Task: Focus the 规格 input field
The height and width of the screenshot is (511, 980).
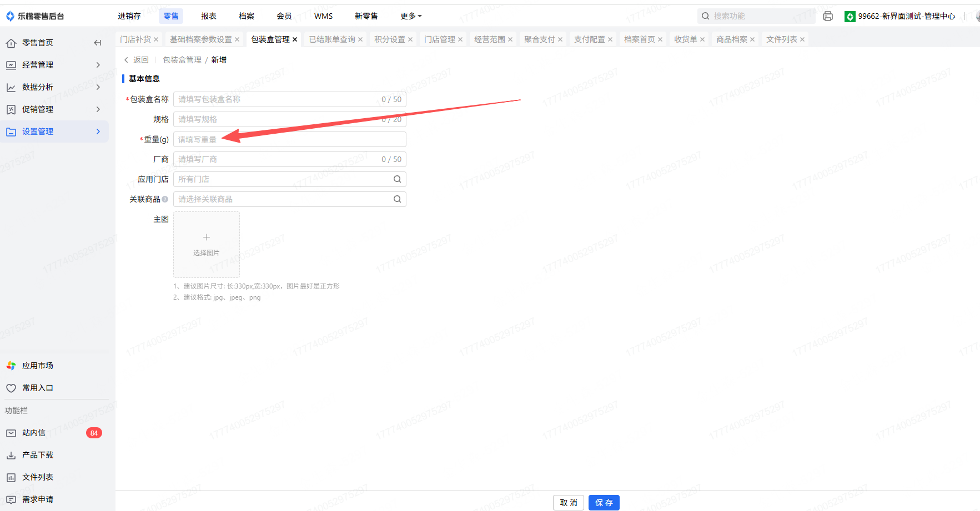Action: (x=290, y=119)
